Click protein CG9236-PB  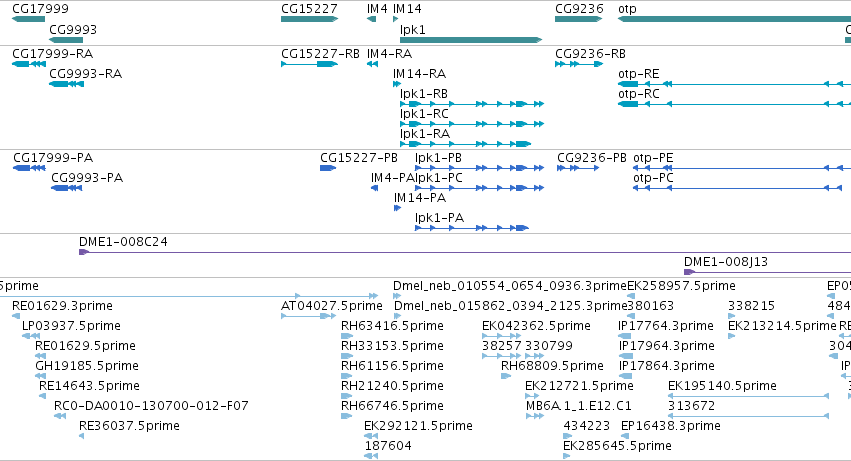pos(592,158)
